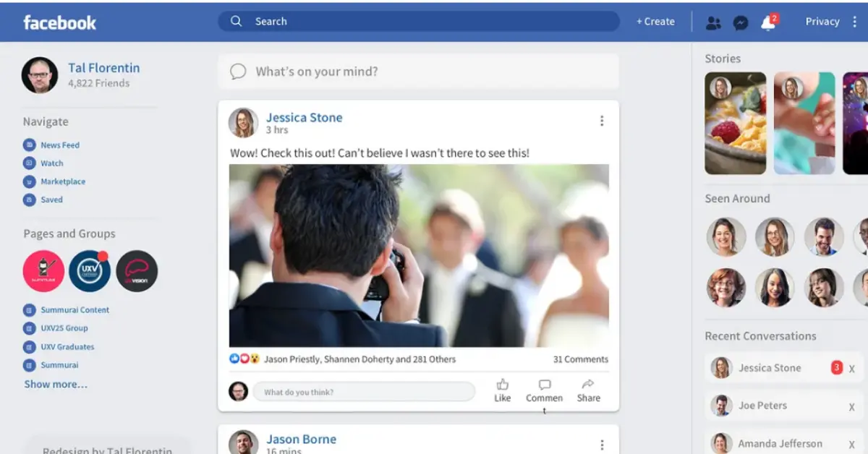Screen dimensions: 868x454
Task: Click Jason Priestly likes summary text
Action: 359,359
